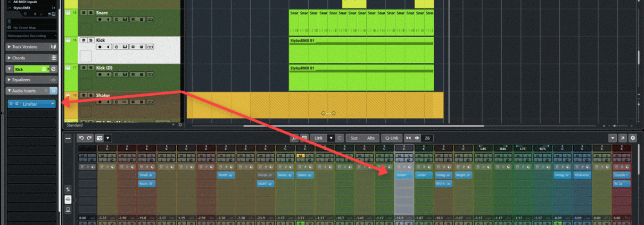Select the StylusRMX 01 clip on Kick track

pos(361,49)
